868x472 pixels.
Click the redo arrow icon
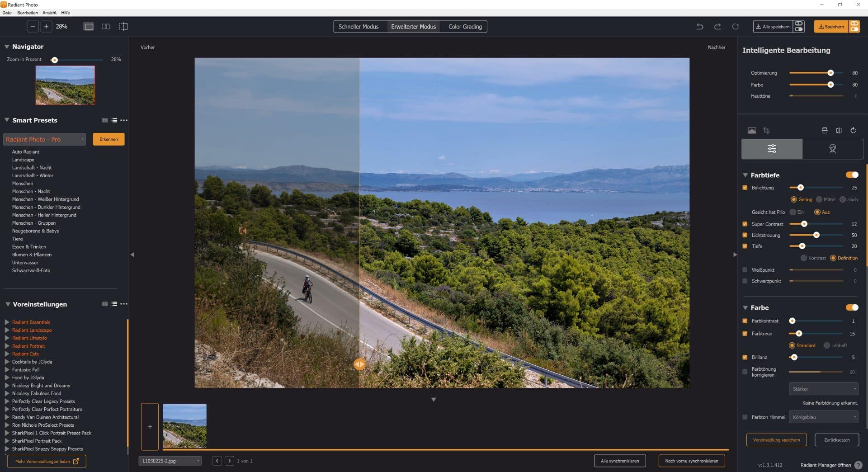tap(717, 27)
